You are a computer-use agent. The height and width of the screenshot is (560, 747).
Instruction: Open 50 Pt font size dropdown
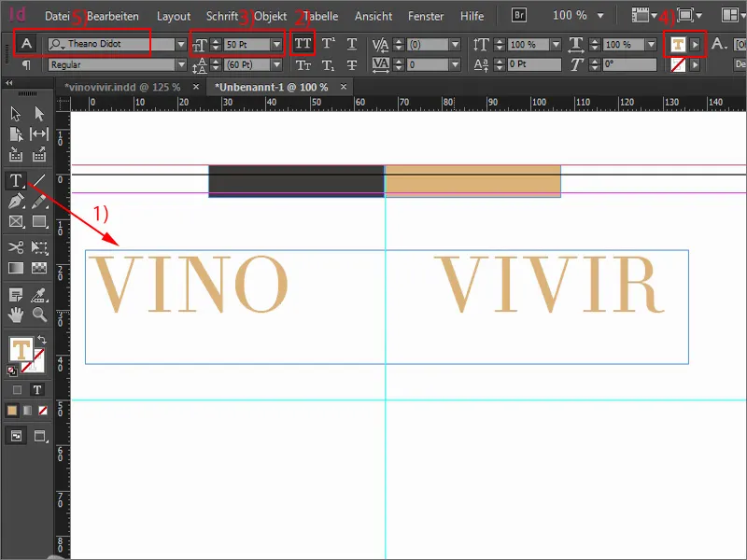[276, 44]
